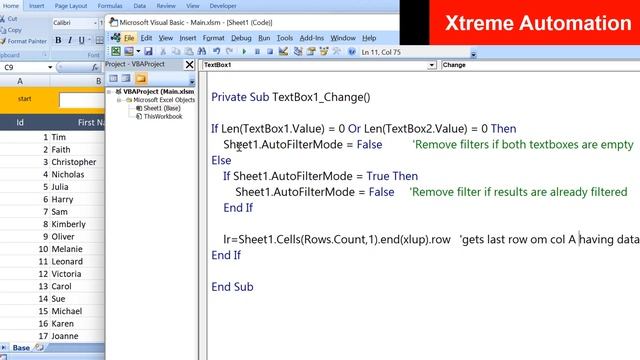Screen dimensions: 640x360
Task: Open the Change procedure dropdown
Action: 540,65
